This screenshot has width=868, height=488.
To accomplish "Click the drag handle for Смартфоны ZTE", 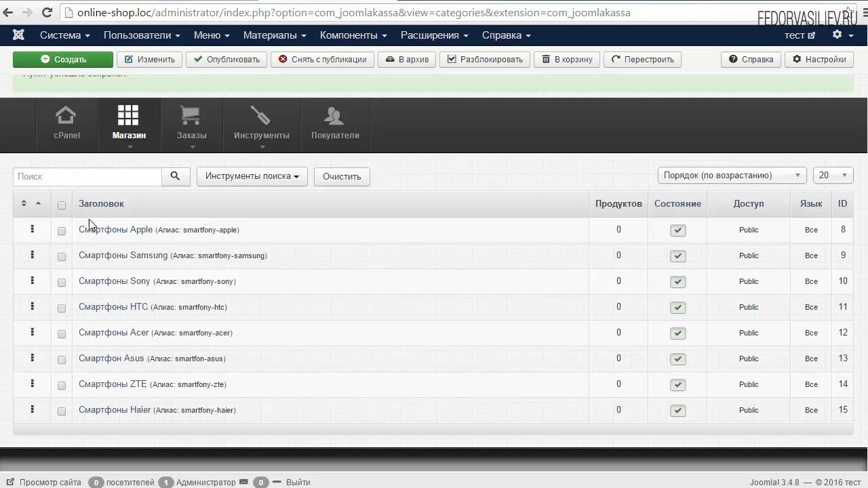I will click(32, 384).
